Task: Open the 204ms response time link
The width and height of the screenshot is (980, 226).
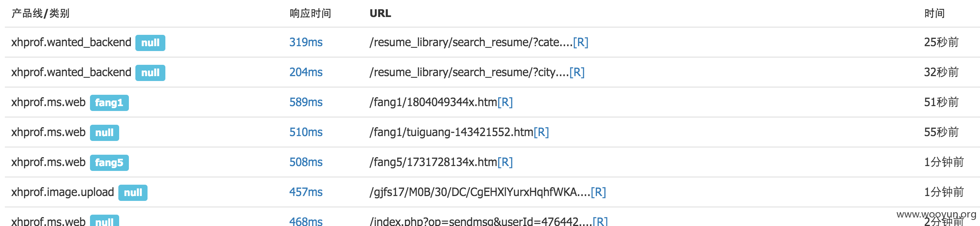Action: (306, 72)
